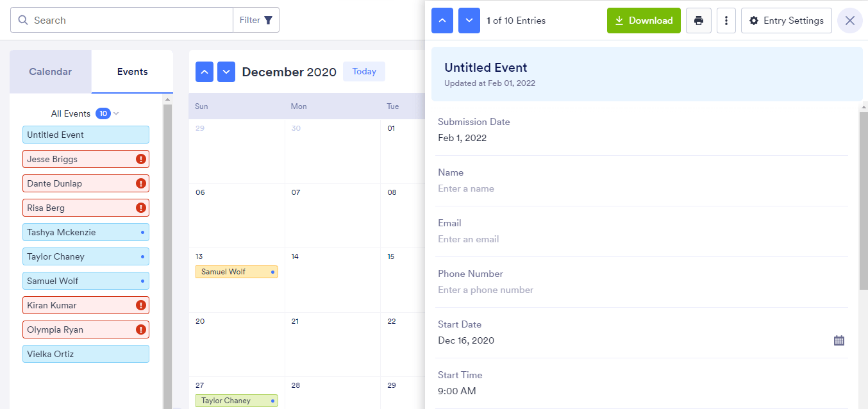This screenshot has width=868, height=409.
Task: Click warning icon on Jesse Briggs event
Action: pos(141,159)
